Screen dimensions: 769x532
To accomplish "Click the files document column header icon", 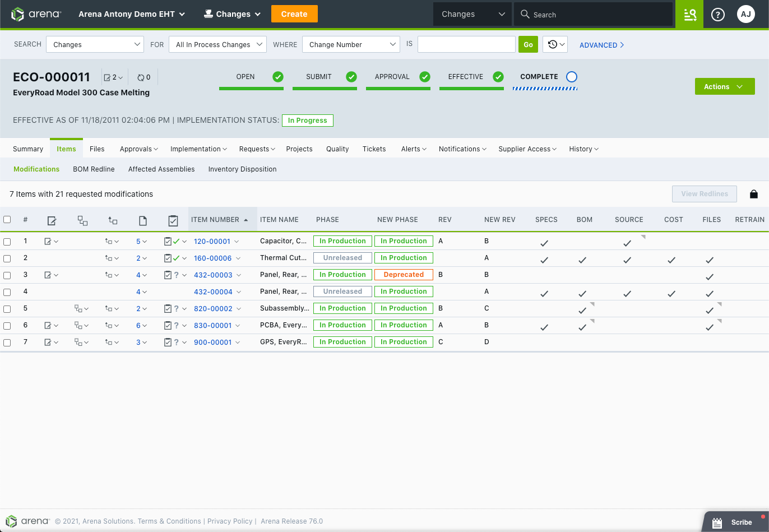I will [143, 221].
